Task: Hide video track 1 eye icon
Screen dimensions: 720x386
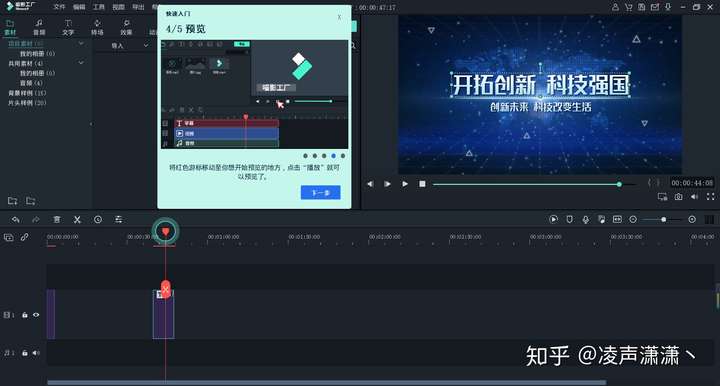Action: point(36,315)
